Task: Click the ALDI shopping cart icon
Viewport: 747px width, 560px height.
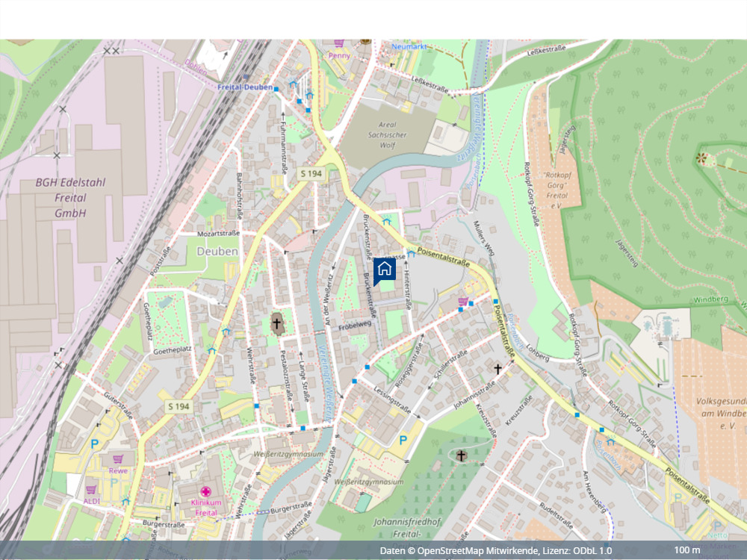Action: coord(91,490)
